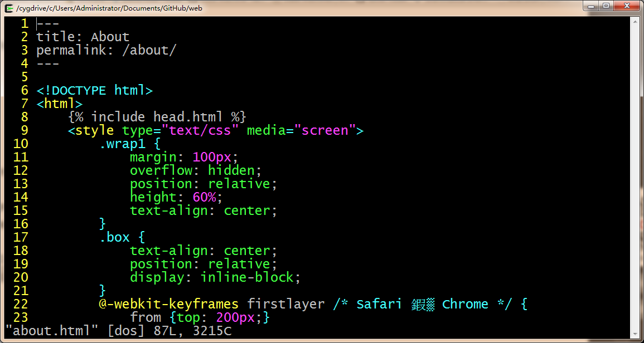Click the '.wrap1 {' selector line

[x=129, y=144]
